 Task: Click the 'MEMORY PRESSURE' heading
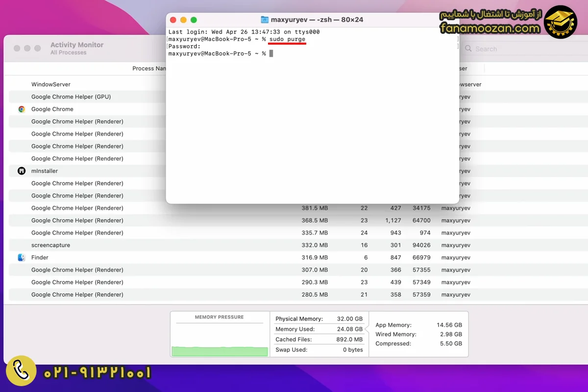(219, 317)
